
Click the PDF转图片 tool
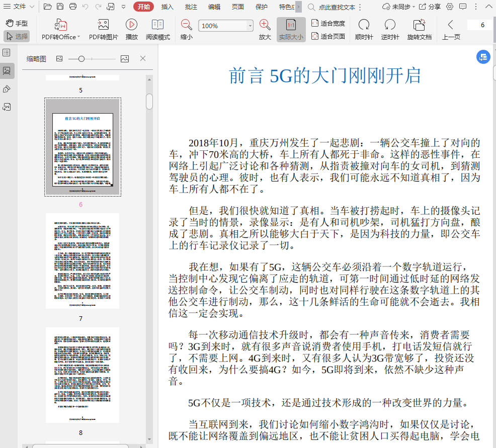tap(104, 30)
